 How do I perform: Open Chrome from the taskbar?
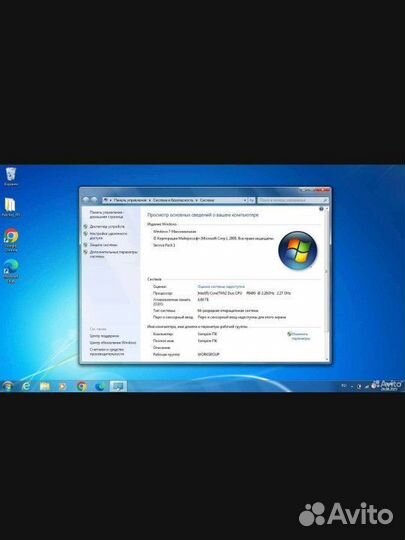pyautogui.click(x=82, y=386)
